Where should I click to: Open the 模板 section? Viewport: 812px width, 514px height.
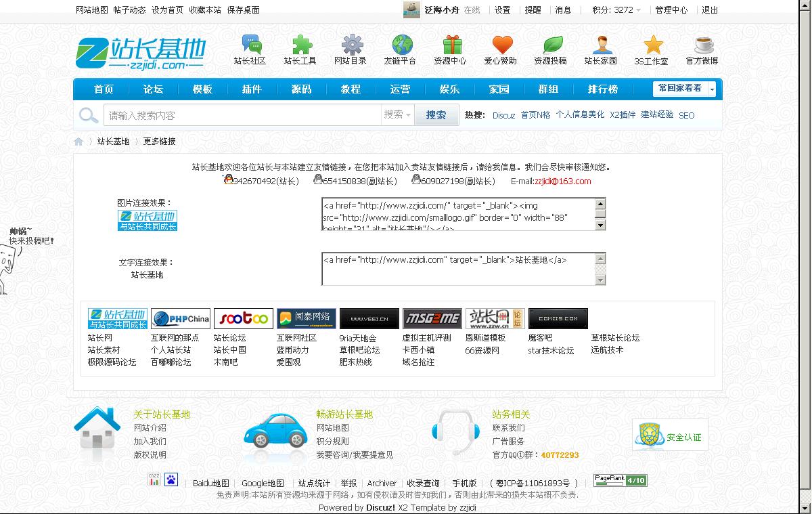tap(202, 89)
